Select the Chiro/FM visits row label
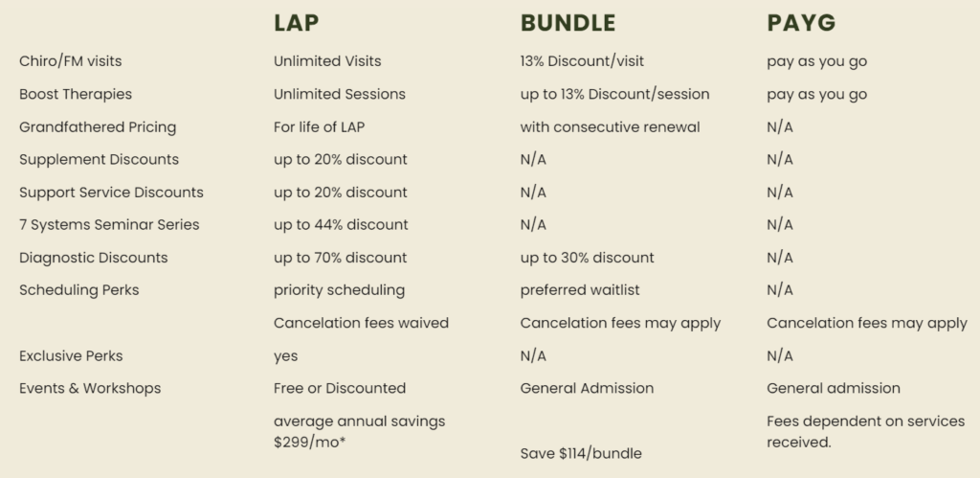This screenshot has height=478, width=980. 71,61
